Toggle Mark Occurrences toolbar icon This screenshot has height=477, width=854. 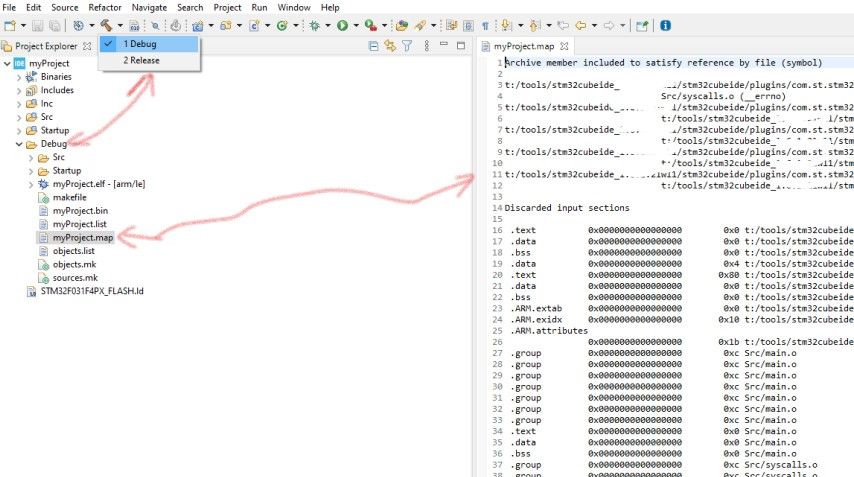click(451, 26)
